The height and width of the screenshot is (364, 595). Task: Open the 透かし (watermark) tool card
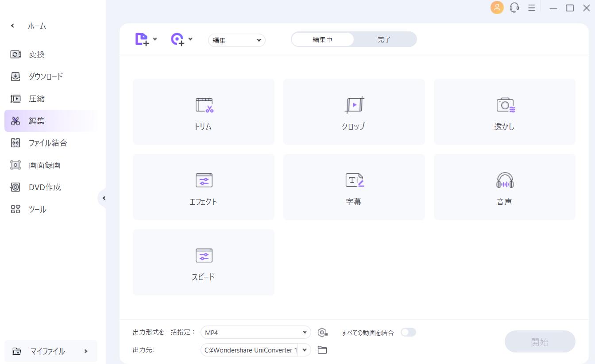click(x=505, y=112)
